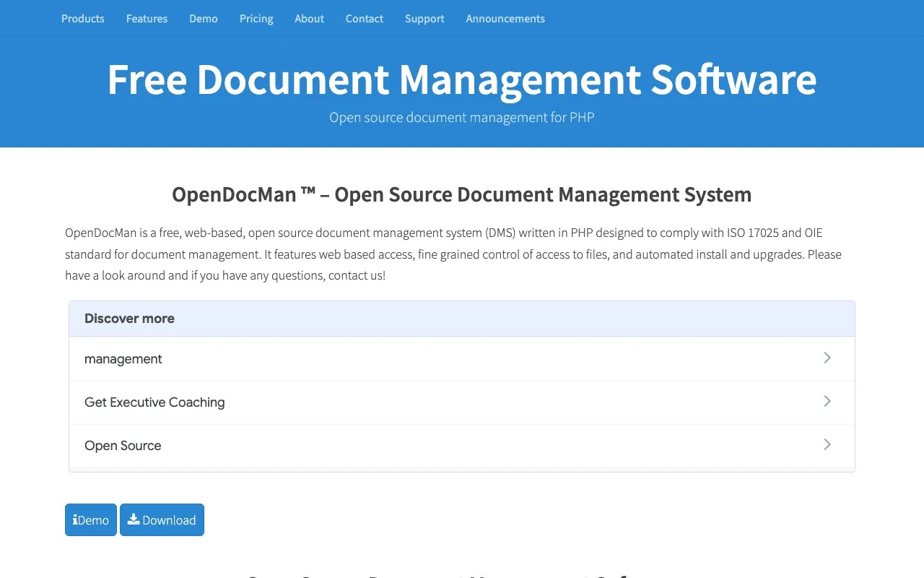The image size is (924, 578).
Task: Open the Get Executive Coaching link text
Action: (x=154, y=402)
